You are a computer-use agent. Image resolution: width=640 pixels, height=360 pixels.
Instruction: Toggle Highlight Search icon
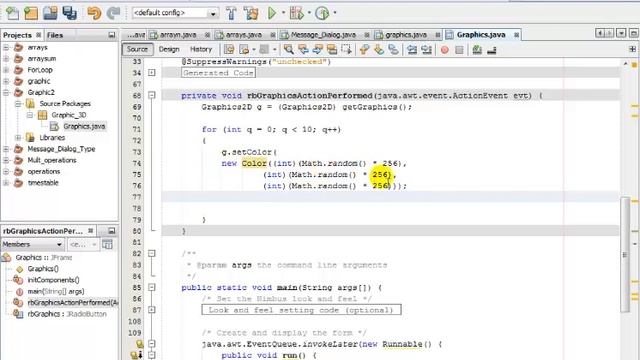(332, 50)
